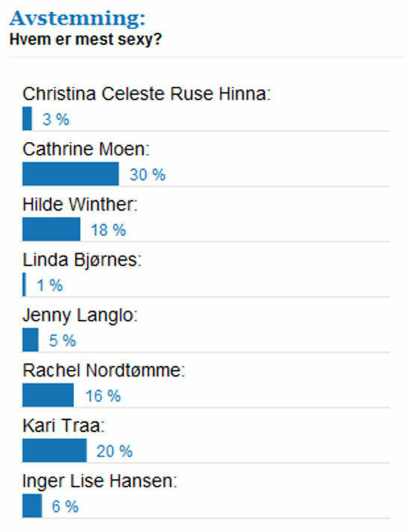Click the 1 % value label

[x=50, y=285]
